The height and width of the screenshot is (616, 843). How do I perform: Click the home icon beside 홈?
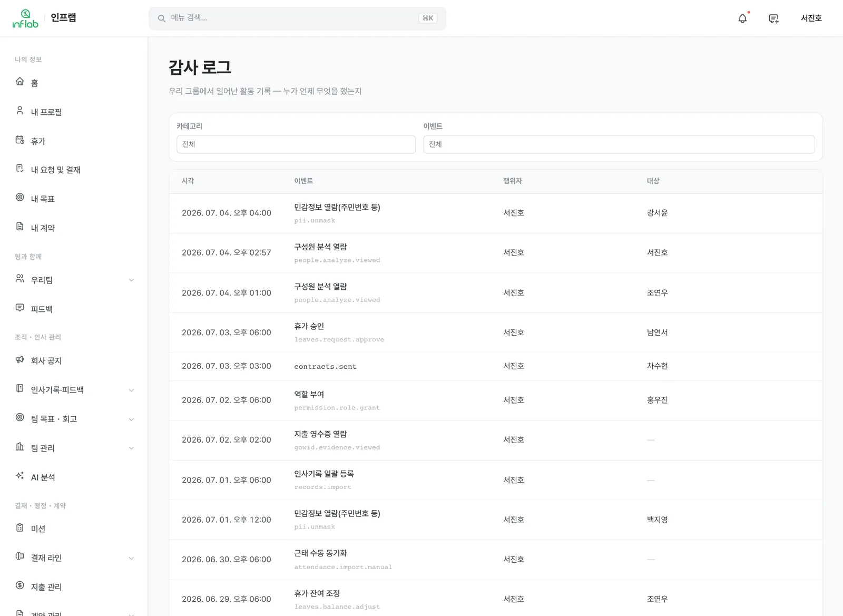click(x=20, y=82)
